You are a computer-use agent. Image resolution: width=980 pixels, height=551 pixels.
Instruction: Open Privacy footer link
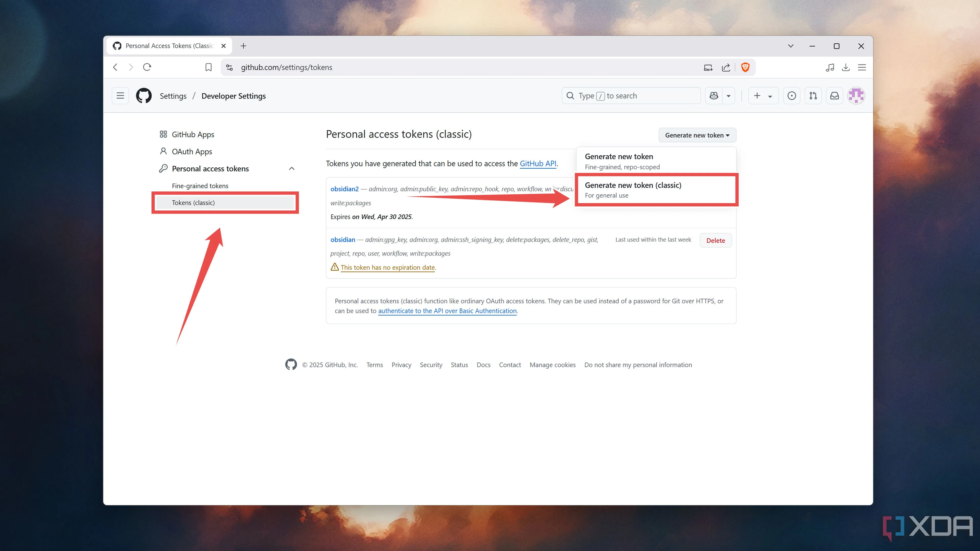pyautogui.click(x=401, y=365)
